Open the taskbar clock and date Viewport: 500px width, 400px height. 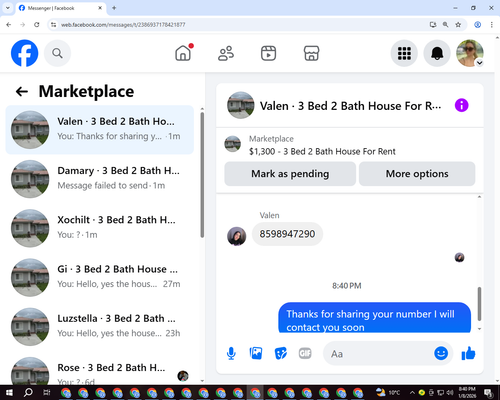tap(467, 392)
